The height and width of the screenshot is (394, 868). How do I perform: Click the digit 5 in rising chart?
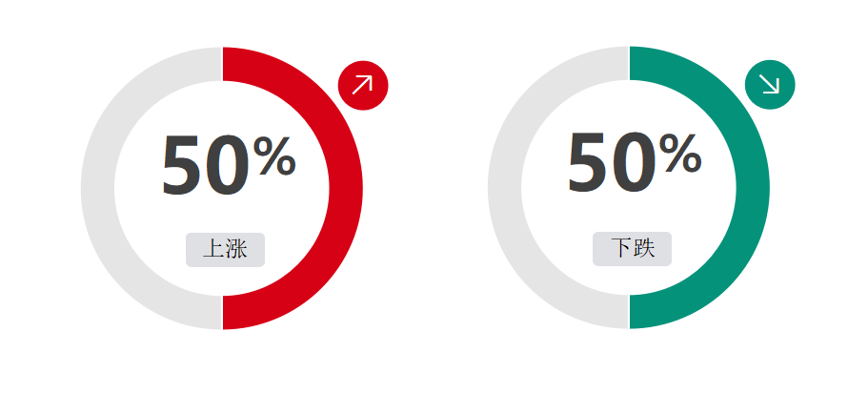180,166
